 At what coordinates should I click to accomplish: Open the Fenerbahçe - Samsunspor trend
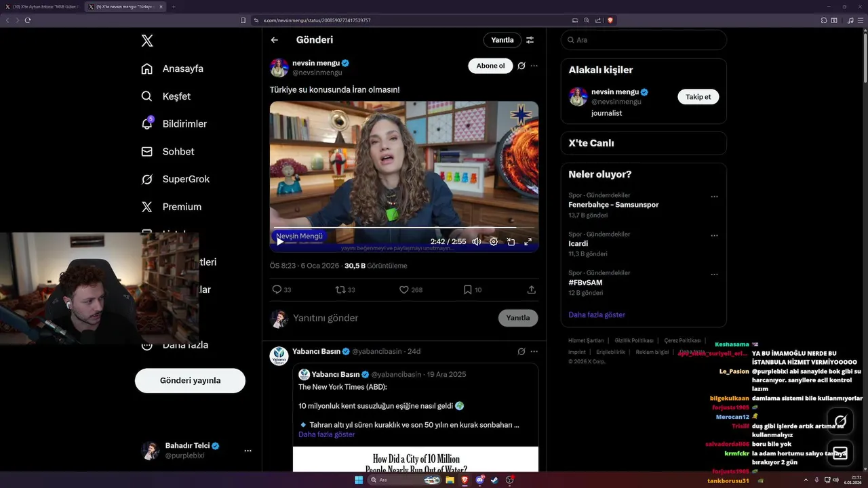614,205
